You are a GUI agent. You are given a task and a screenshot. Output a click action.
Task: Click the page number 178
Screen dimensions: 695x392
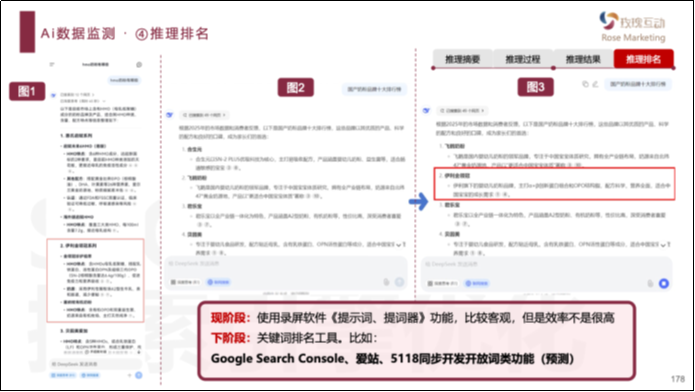point(678,379)
